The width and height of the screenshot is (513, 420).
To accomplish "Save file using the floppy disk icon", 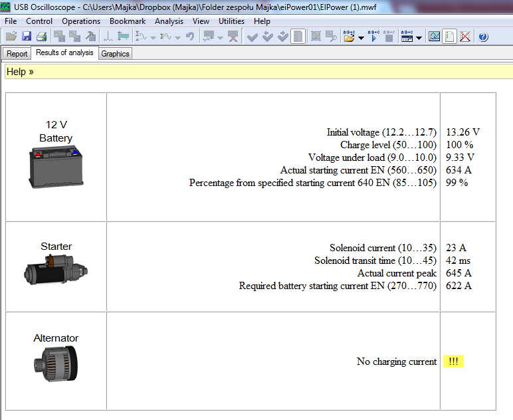I will click(x=27, y=37).
